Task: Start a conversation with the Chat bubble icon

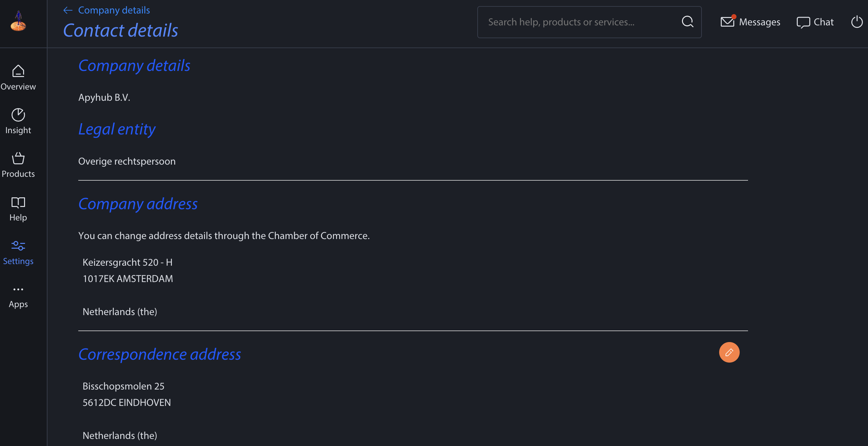Action: point(803,22)
